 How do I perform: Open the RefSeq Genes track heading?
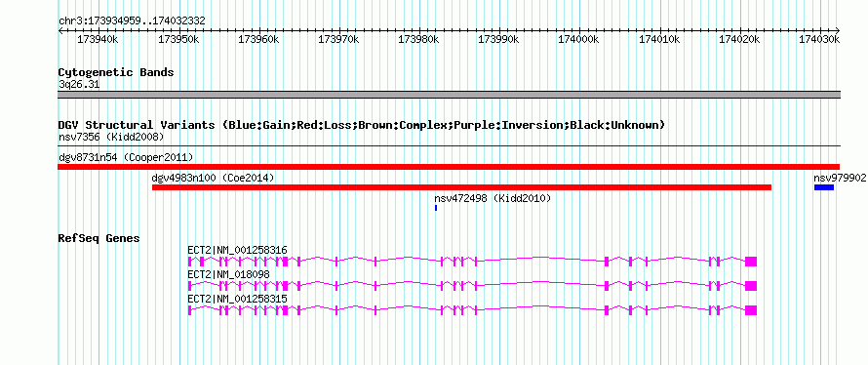99,239
